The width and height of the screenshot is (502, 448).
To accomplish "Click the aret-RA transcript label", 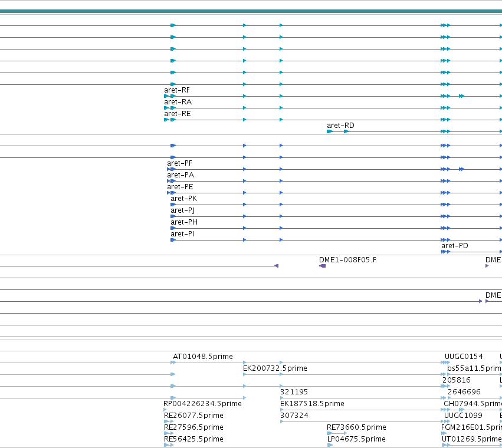I will pyautogui.click(x=178, y=102).
